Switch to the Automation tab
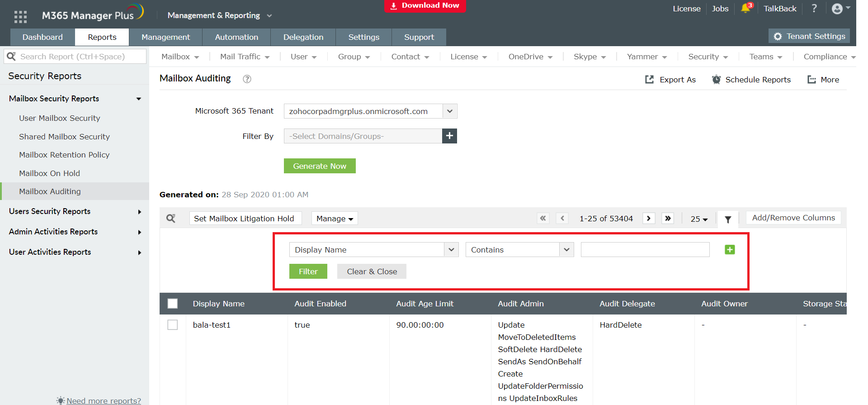 [236, 37]
